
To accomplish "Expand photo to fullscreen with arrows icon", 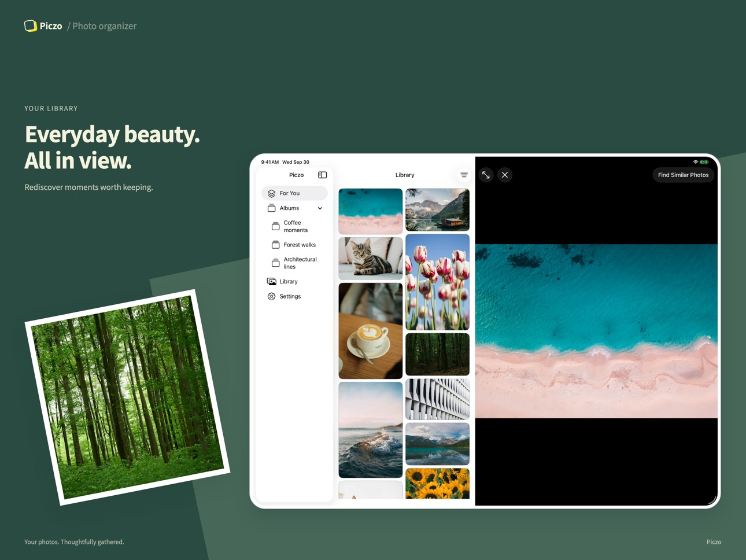I will [x=486, y=175].
